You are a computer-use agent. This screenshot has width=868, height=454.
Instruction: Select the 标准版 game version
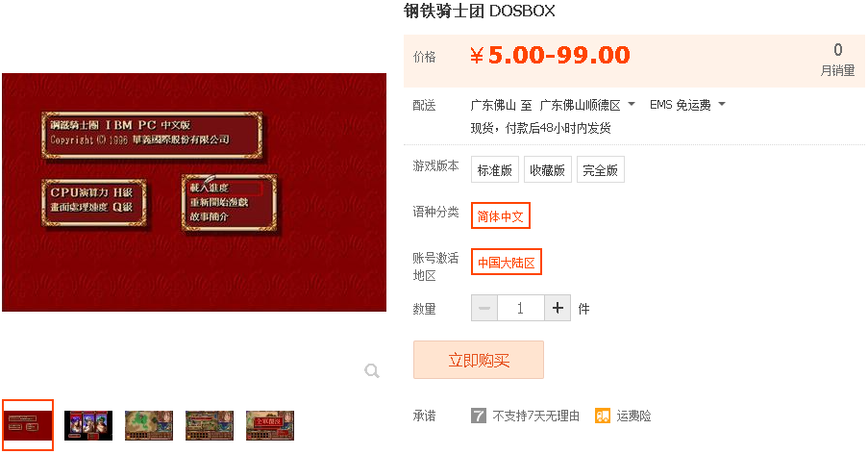click(x=495, y=169)
